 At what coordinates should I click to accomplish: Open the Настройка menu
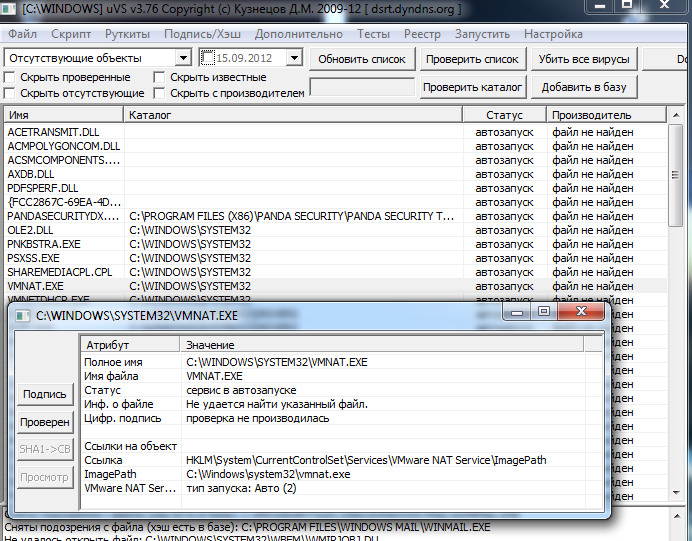553,34
